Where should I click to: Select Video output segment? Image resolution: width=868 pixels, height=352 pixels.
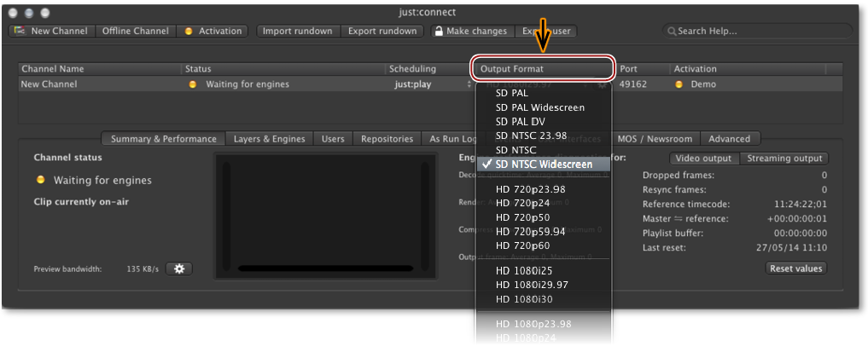[704, 159]
